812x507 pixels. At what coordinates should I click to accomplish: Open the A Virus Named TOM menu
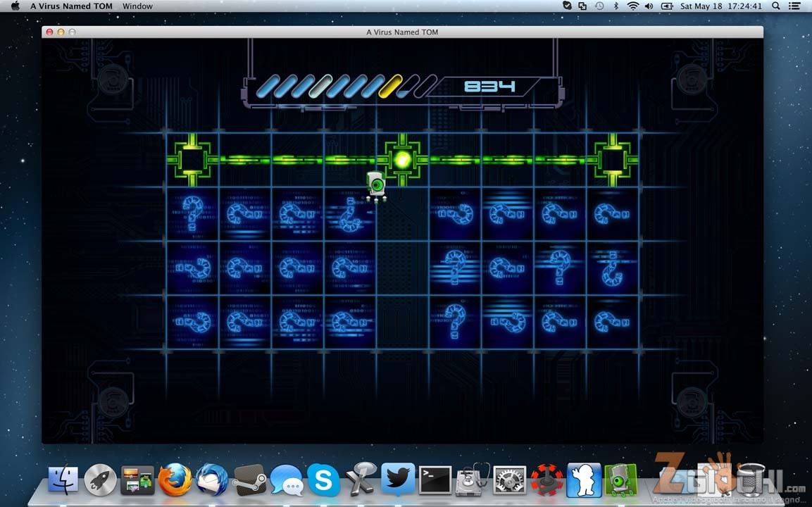[x=71, y=6]
